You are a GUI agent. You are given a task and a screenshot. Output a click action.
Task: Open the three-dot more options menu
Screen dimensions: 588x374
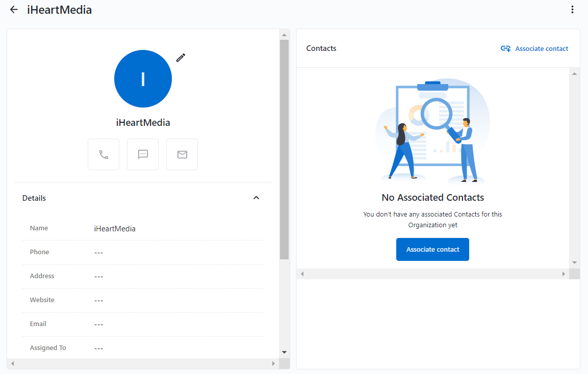[572, 10]
